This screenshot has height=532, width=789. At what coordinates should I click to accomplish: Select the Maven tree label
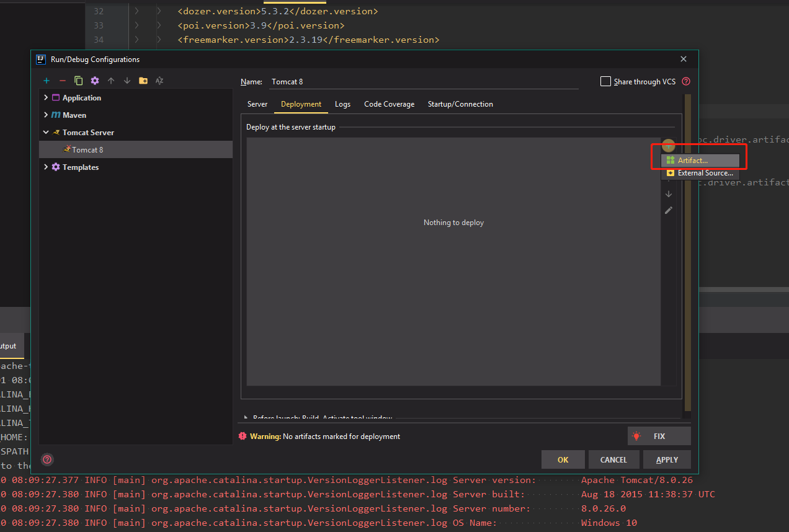point(74,115)
